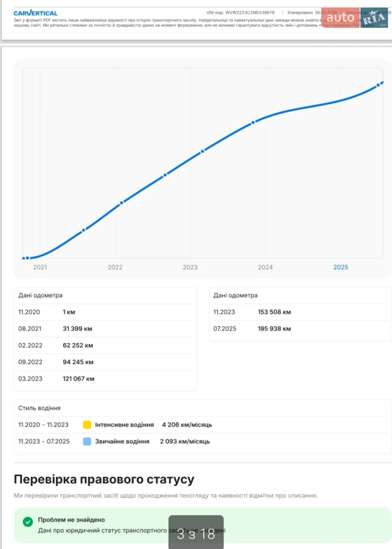Image resolution: width=392 pixels, height=549 pixels.
Task: Click the 07.2025 odometer reading of 195 938 км
Action: pyautogui.click(x=274, y=329)
